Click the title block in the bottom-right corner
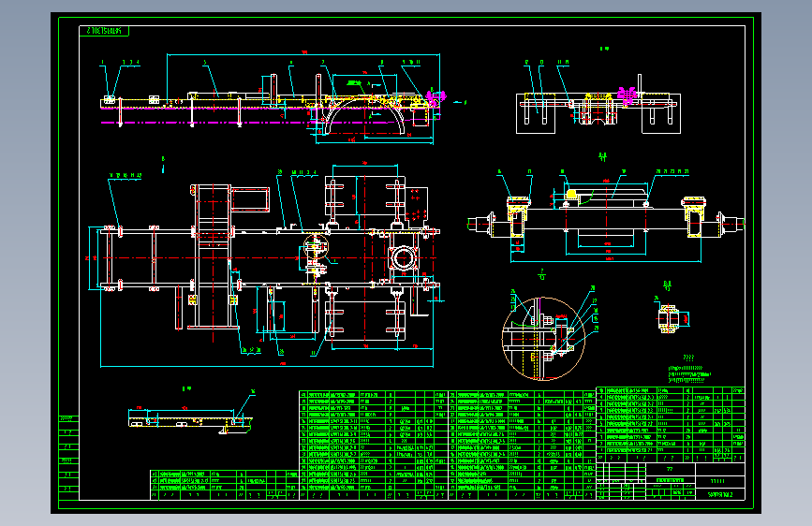The width and height of the screenshot is (812, 526). tap(671, 481)
